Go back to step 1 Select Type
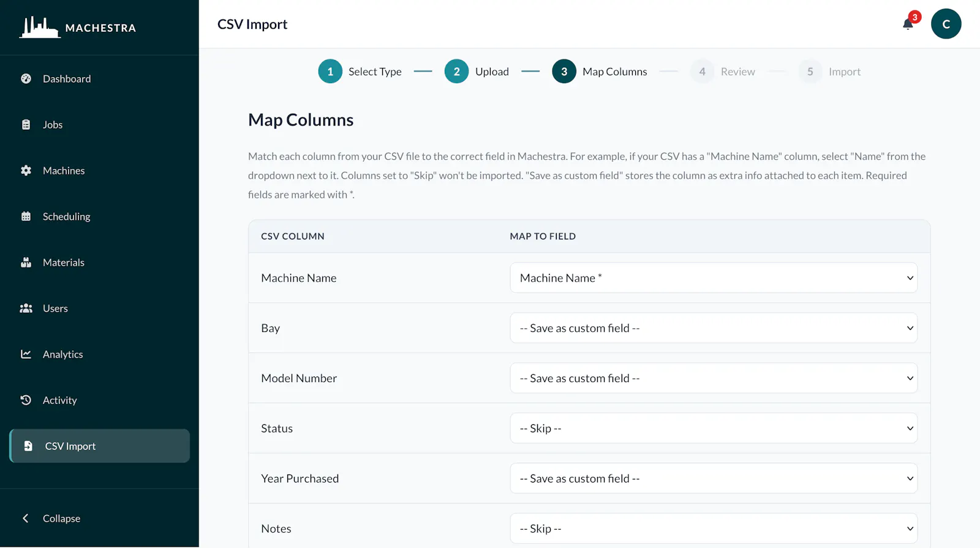Screen dimensions: 980x548 pos(360,72)
